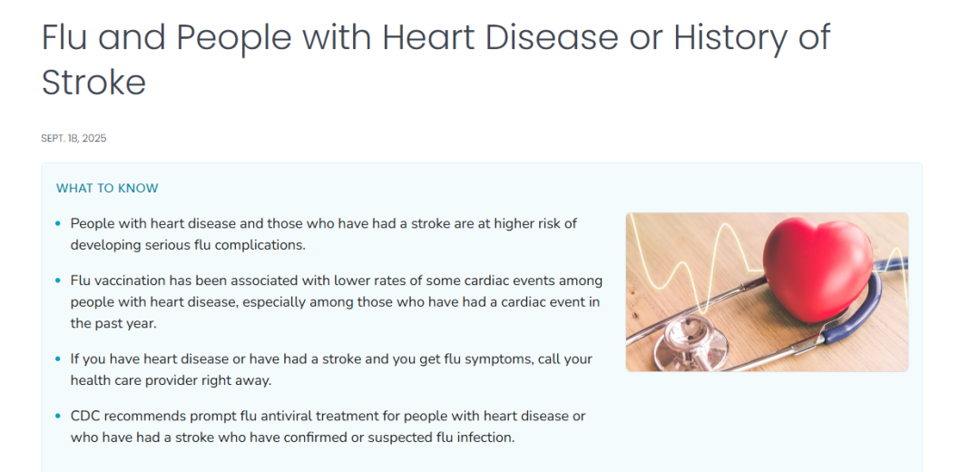
Task: Click the text "health care provider right away"
Action: point(171,380)
